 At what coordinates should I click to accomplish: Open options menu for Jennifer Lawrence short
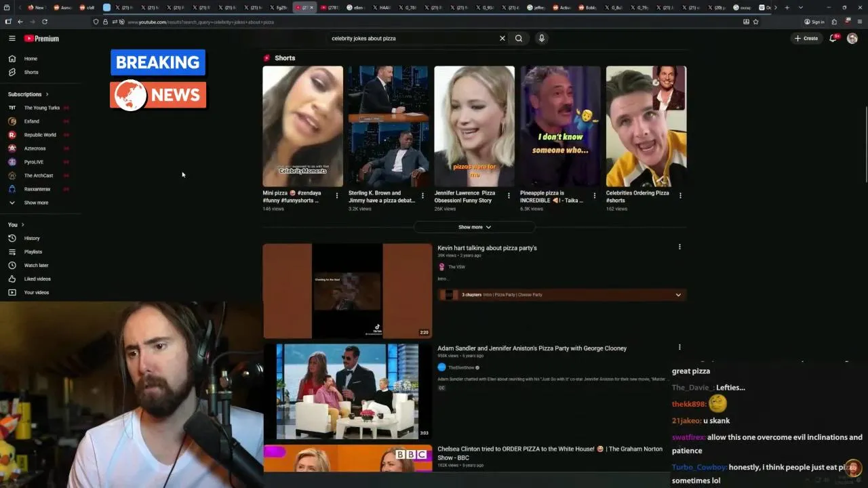point(509,195)
